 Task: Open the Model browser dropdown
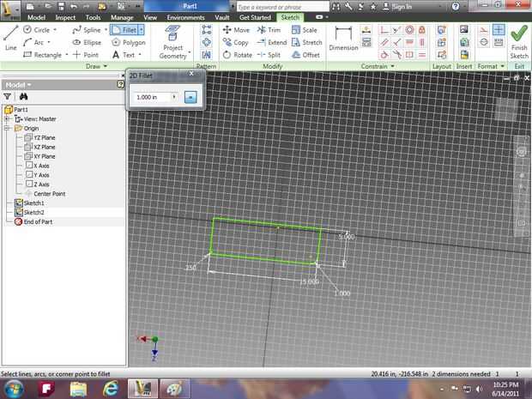point(29,85)
